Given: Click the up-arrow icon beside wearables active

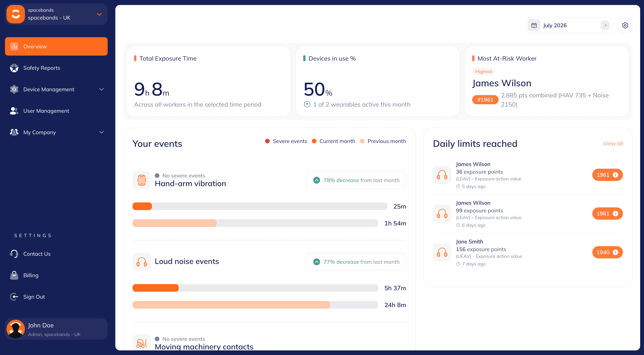Looking at the screenshot, I should click(307, 104).
